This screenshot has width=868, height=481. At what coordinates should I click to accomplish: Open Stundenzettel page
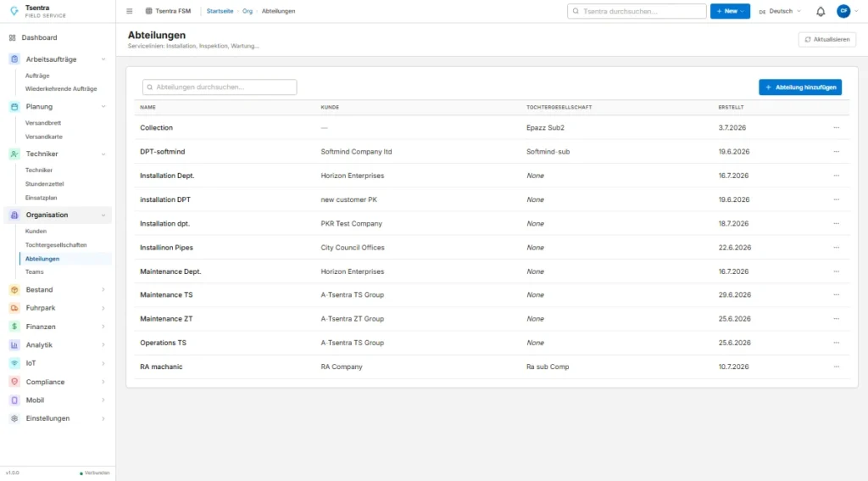[44, 184]
